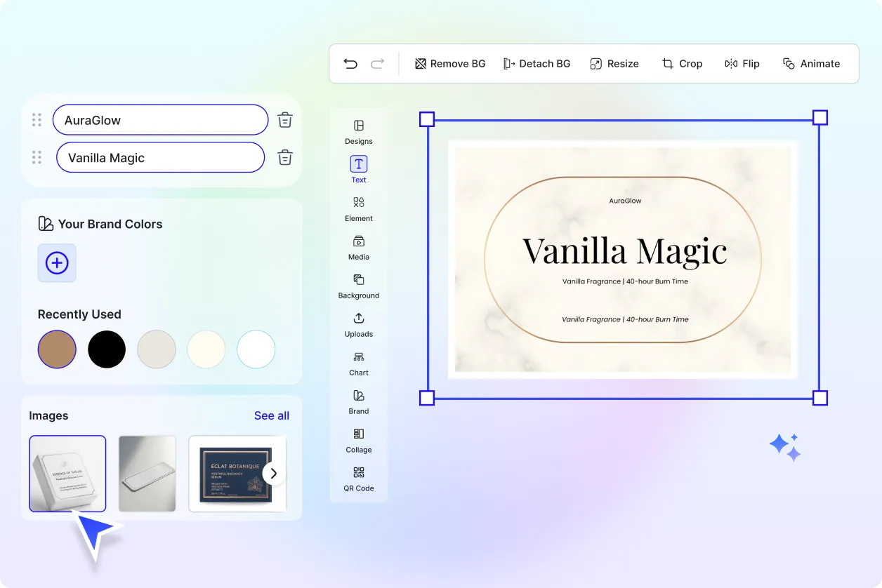Delete the AuraGlow text entry
Image resolution: width=882 pixels, height=588 pixels.
coord(284,119)
